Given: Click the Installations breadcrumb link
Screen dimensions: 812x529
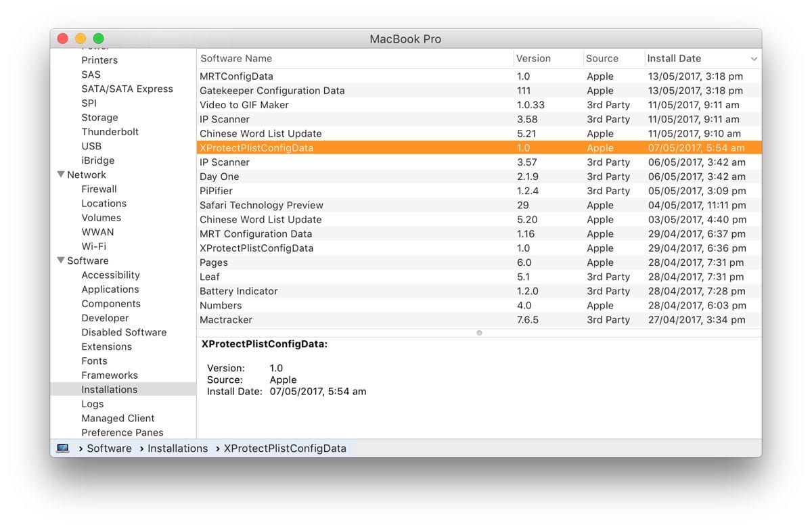Looking at the screenshot, I should point(177,448).
